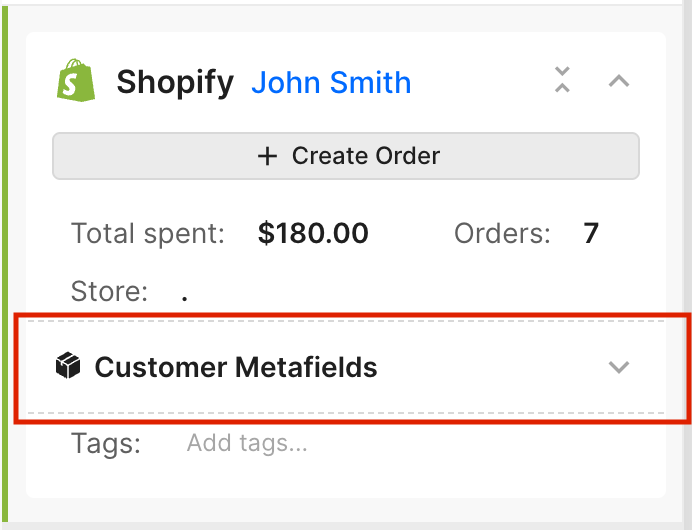The height and width of the screenshot is (530, 692).
Task: Click the order count value 7
Action: coord(591,233)
